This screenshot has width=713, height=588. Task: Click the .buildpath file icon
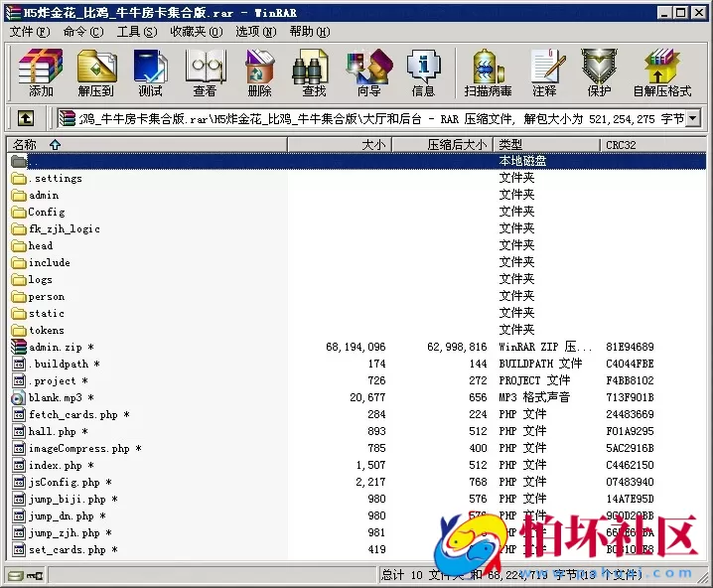pos(19,364)
